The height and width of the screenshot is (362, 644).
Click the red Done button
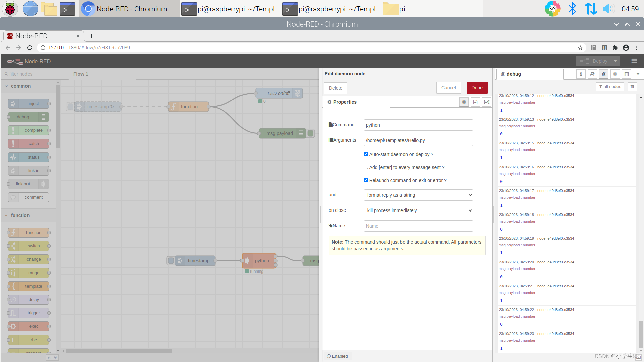pyautogui.click(x=477, y=88)
